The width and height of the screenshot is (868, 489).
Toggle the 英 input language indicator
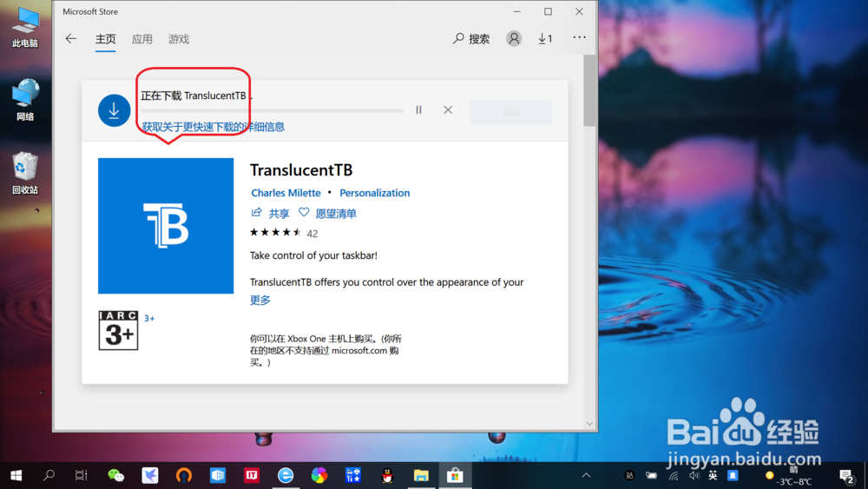pos(713,475)
